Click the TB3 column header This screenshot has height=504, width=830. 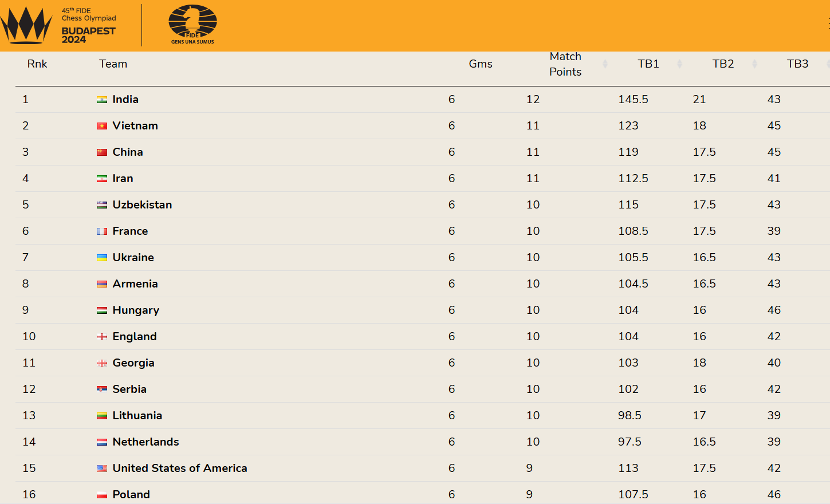797,64
